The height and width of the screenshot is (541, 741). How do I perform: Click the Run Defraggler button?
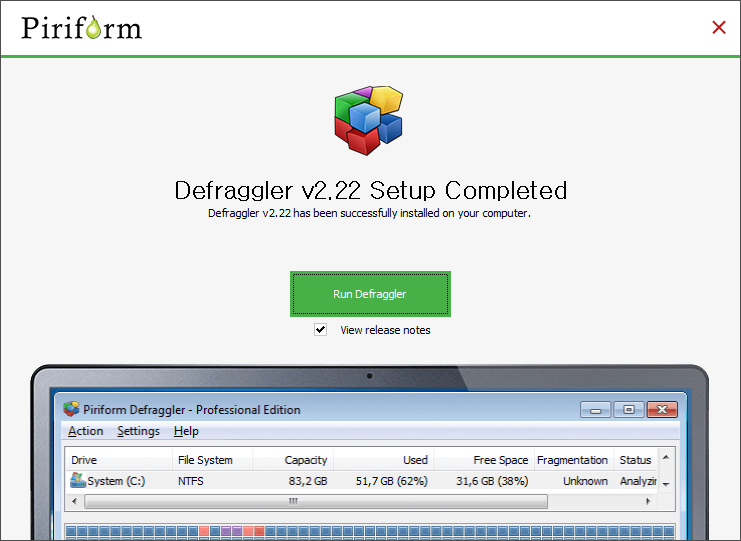click(370, 294)
